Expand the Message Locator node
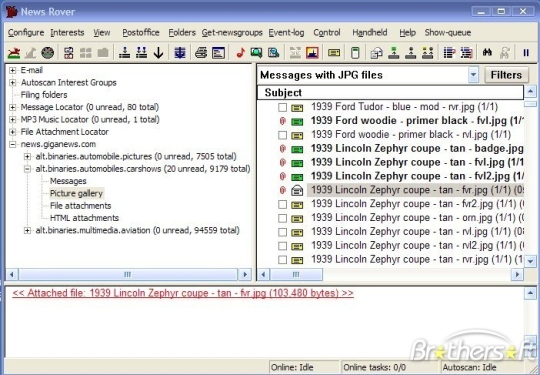540x375 pixels. click(x=13, y=107)
